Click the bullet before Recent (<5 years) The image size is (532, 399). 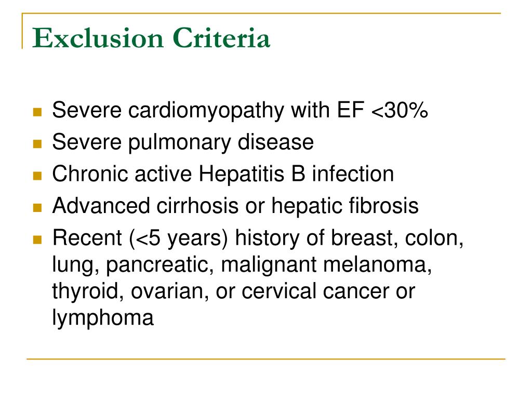[37, 240]
